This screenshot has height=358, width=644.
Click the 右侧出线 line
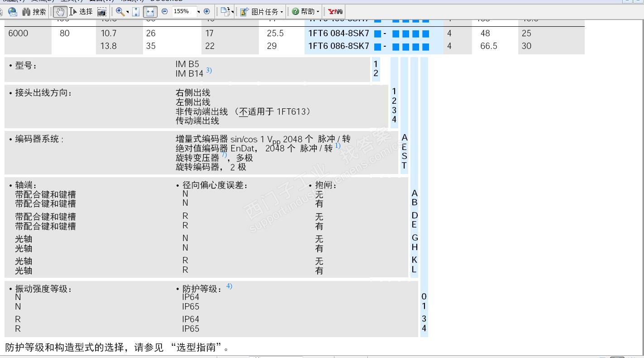pyautogui.click(x=193, y=93)
